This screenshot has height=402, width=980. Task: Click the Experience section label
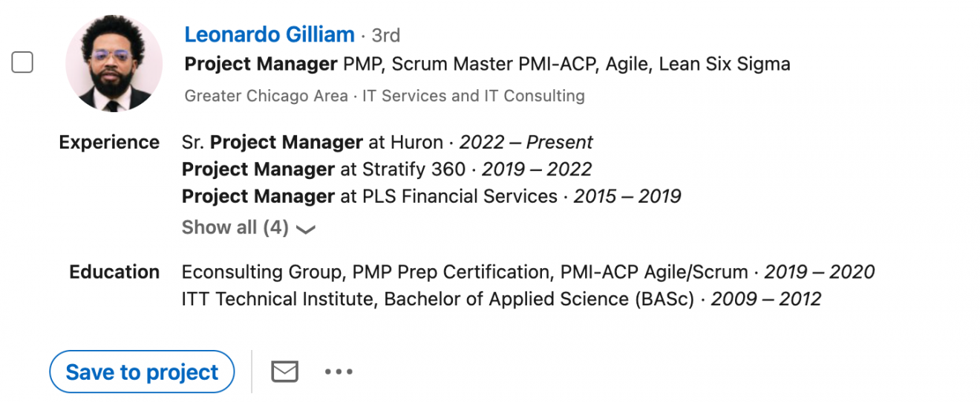[x=109, y=142]
